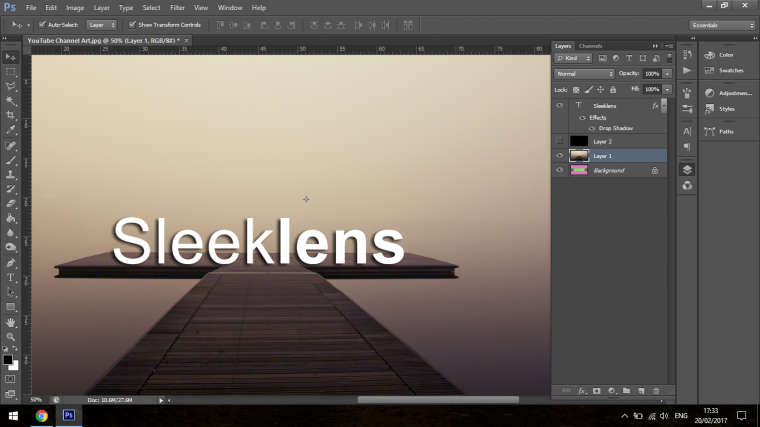Screen dimensions: 760x427
Task: Select the Eraser tool
Action: [10, 204]
